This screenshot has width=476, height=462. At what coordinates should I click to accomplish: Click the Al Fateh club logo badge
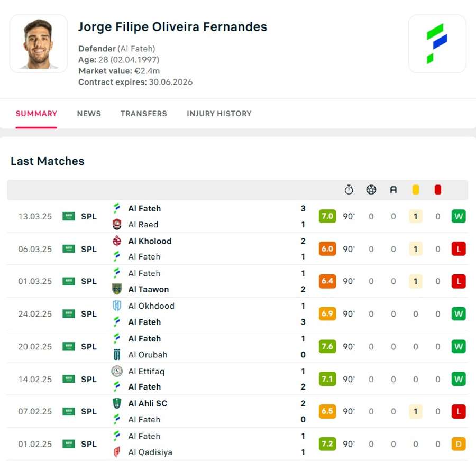[x=437, y=44]
